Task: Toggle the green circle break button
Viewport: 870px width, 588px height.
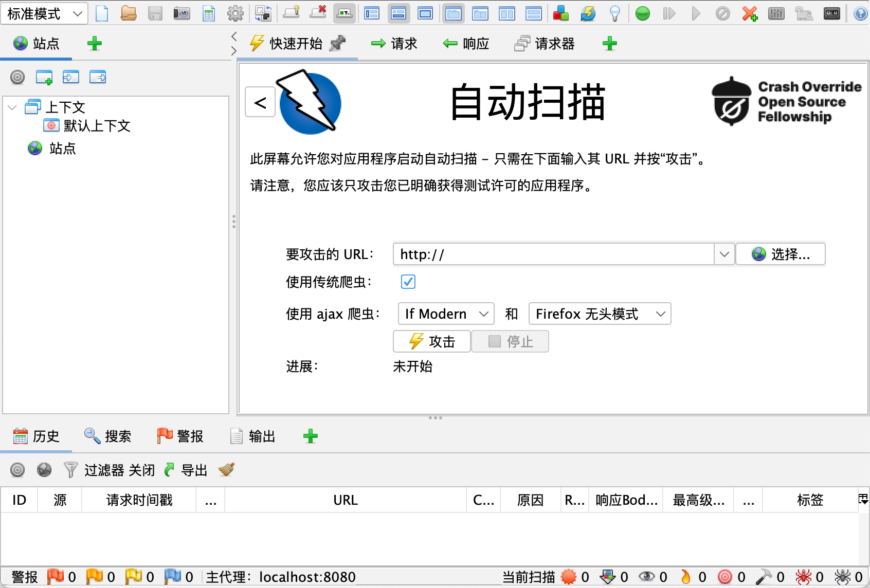Action: [x=643, y=13]
